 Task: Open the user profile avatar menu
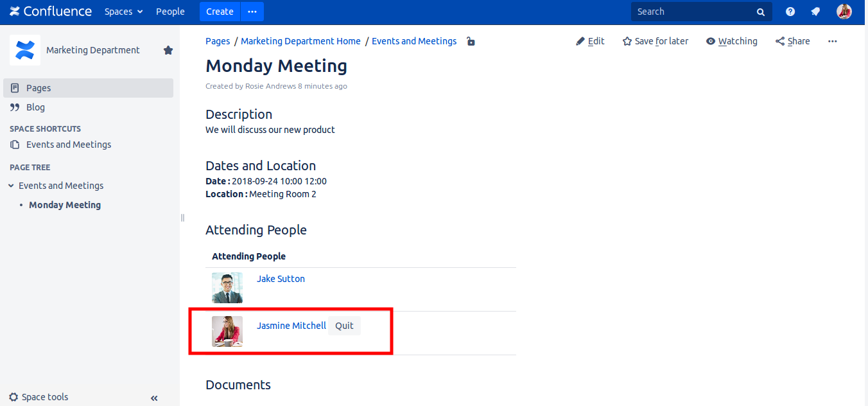844,12
